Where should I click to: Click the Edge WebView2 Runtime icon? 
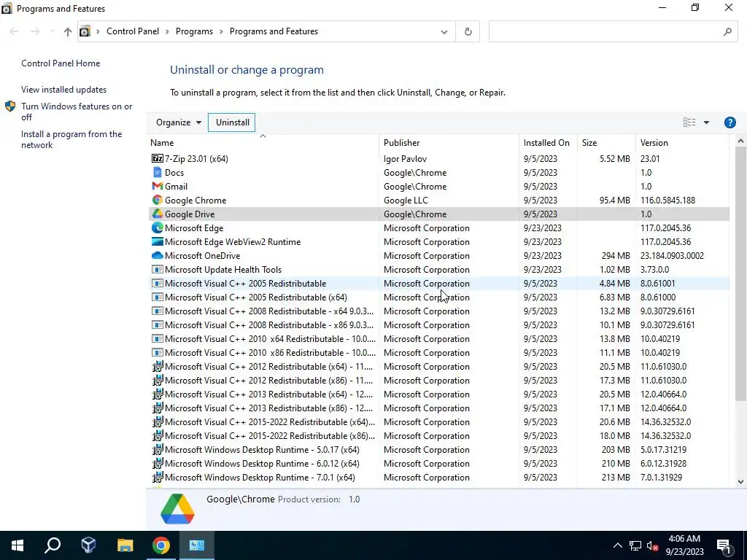pos(158,241)
